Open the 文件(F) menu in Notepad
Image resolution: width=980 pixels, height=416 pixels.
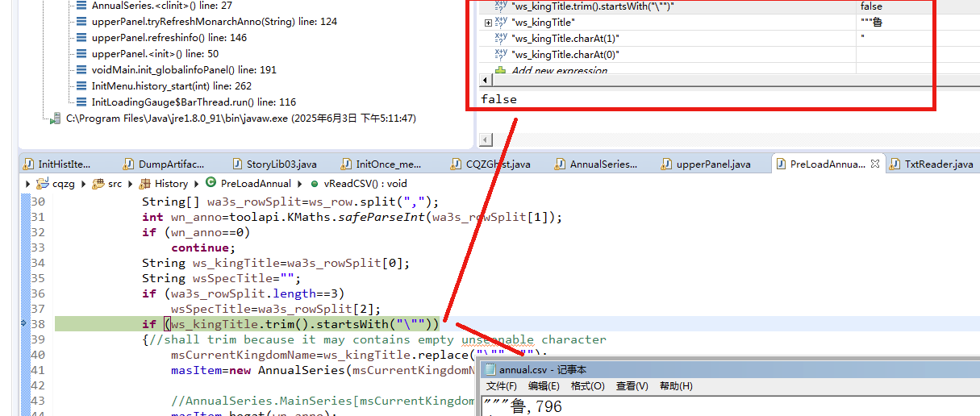coord(501,386)
